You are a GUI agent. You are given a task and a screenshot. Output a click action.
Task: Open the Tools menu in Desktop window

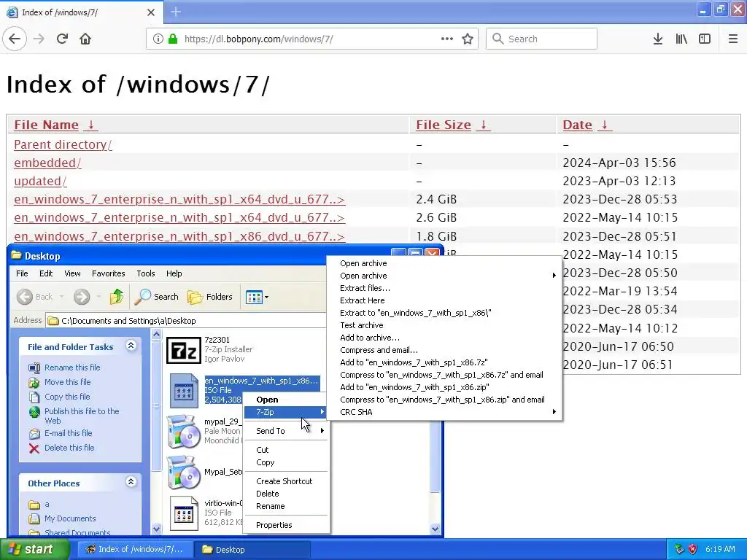[145, 273]
